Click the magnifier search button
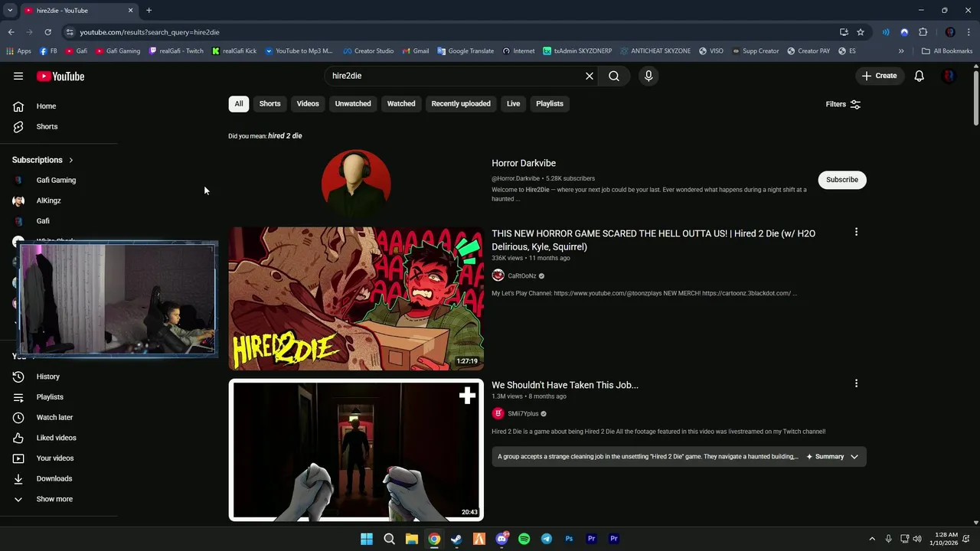Screen dimensions: 980x551 coord(614,76)
